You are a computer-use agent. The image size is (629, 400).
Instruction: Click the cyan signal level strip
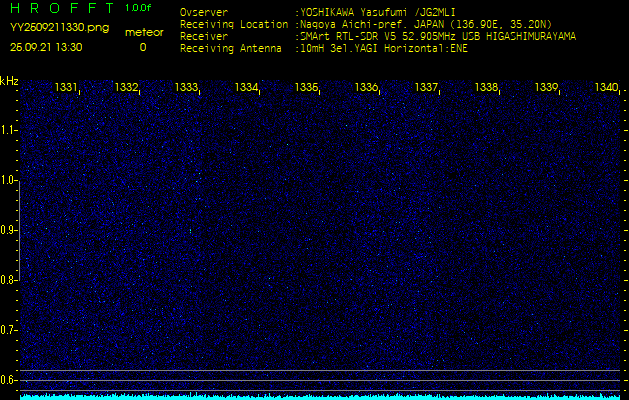[x=320, y=396]
